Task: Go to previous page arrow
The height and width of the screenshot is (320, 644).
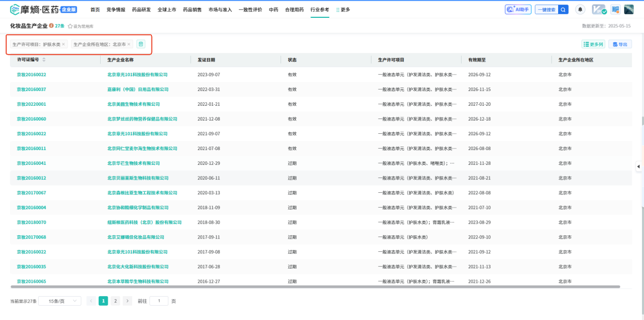Action: [x=91, y=301]
